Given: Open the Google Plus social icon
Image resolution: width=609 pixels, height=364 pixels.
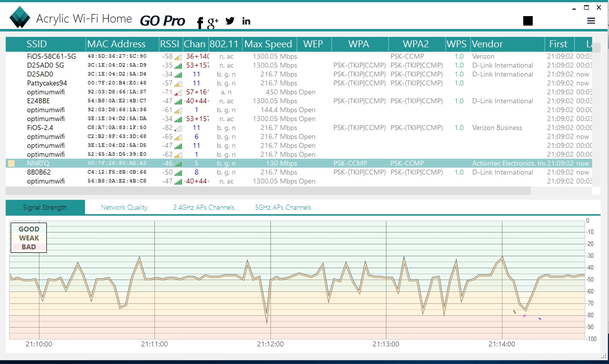Looking at the screenshot, I should coord(213,22).
